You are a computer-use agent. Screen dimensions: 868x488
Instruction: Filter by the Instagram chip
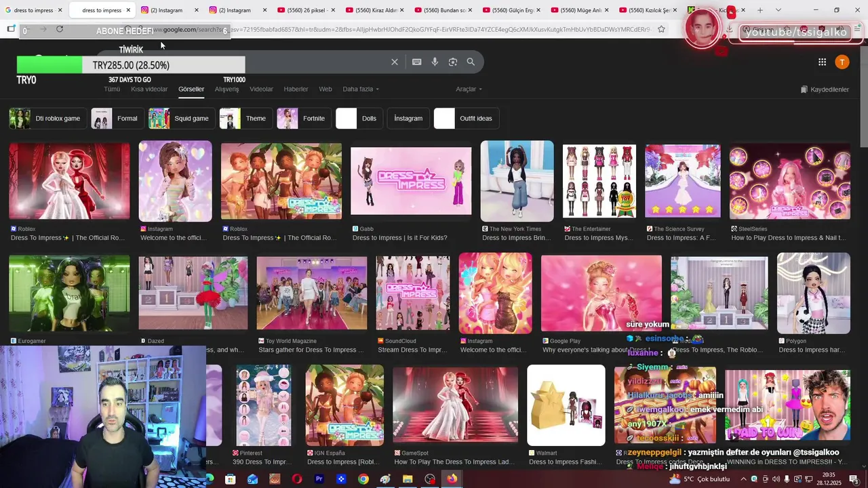(408, 118)
